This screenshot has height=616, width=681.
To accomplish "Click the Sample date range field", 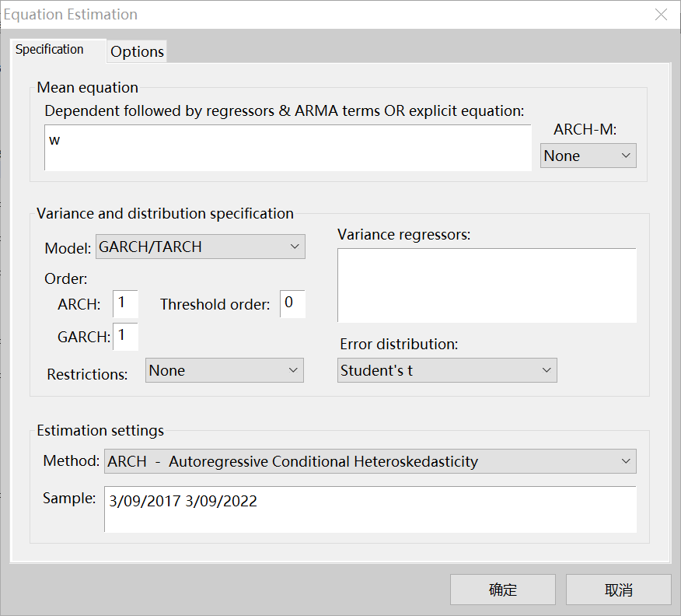I will (370, 509).
